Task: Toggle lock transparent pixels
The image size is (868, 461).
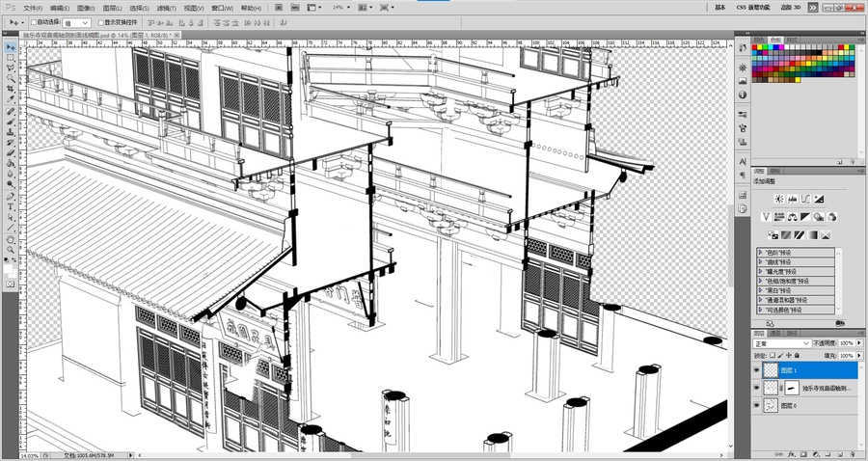Action: (773, 355)
